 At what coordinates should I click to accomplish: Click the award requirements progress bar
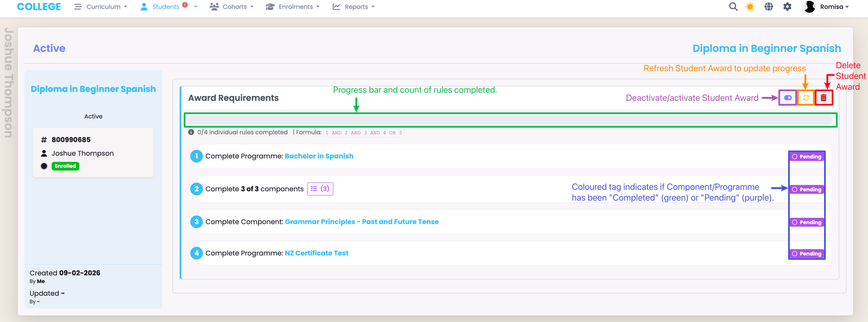510,120
